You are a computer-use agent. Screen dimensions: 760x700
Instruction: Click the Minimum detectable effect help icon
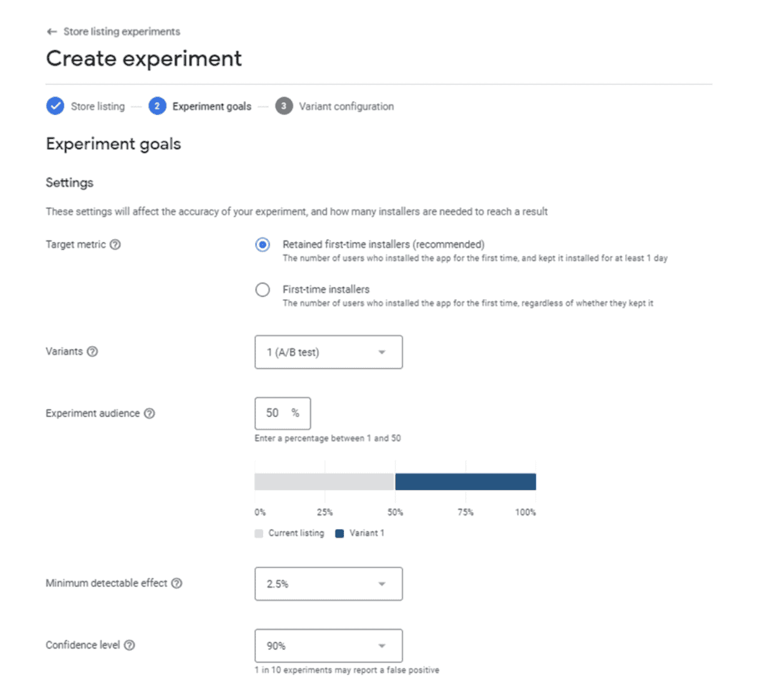pyautogui.click(x=177, y=583)
